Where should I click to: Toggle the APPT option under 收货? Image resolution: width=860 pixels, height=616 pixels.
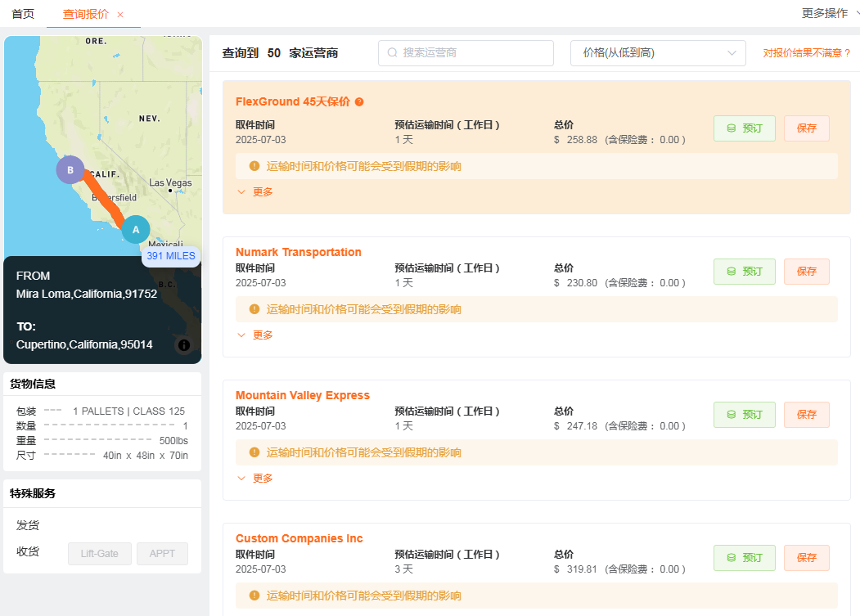(x=162, y=553)
